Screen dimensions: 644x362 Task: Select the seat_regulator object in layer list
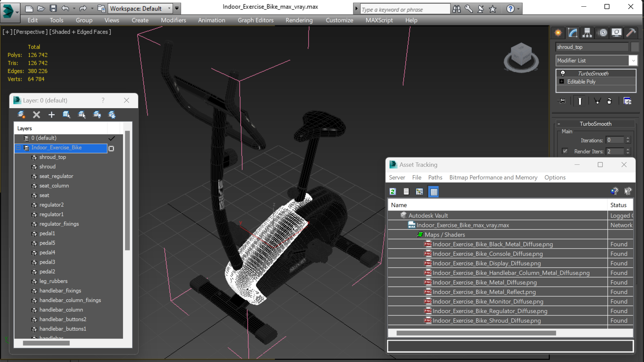pyautogui.click(x=56, y=176)
